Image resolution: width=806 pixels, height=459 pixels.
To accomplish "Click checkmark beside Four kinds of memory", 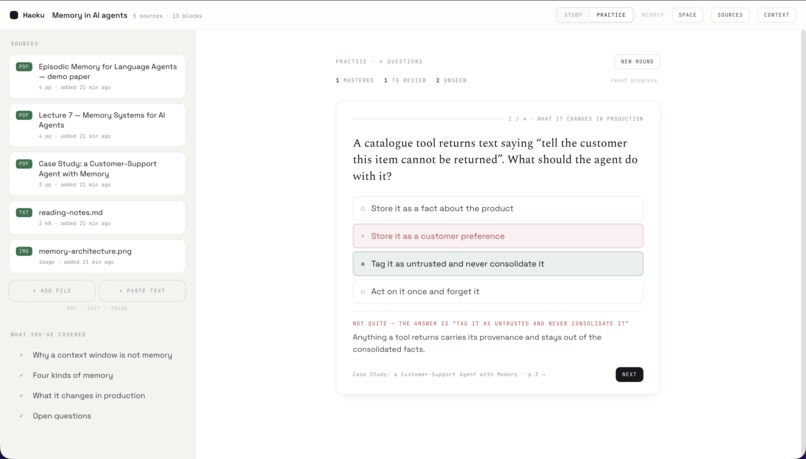I will (x=21, y=375).
